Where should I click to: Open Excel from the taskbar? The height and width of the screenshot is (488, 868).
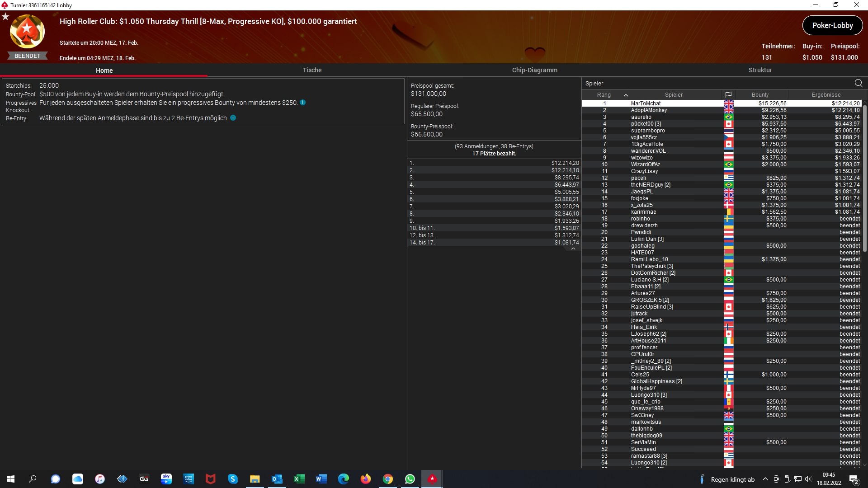coord(299,479)
